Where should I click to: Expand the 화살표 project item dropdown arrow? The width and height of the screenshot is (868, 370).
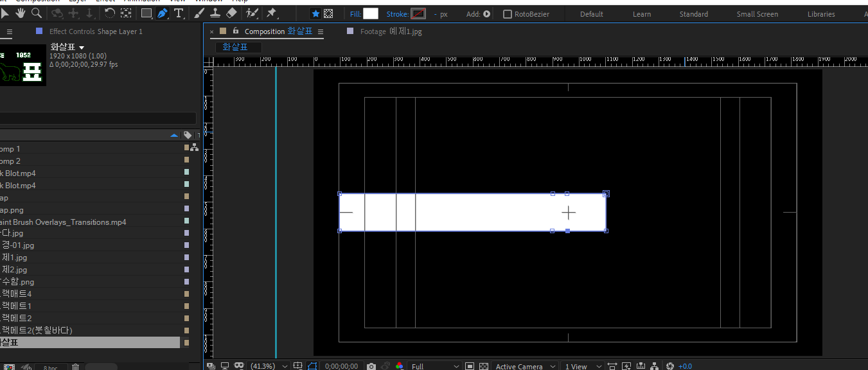82,48
